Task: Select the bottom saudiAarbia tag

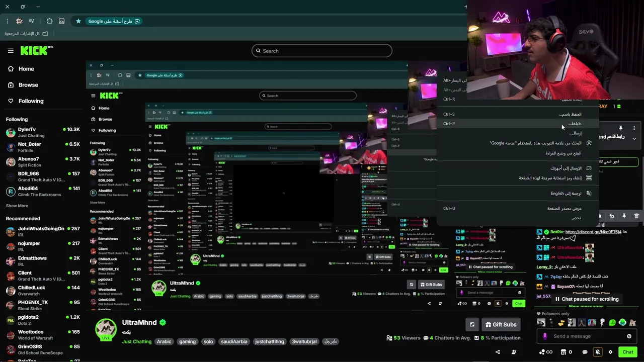Action: point(234,341)
